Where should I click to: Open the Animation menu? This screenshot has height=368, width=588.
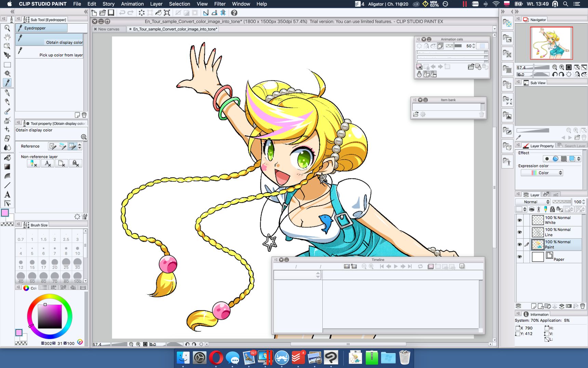[132, 4]
